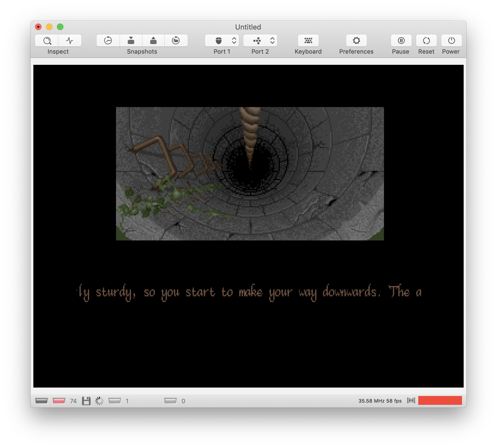Click the drive LED next to 0

click(170, 401)
